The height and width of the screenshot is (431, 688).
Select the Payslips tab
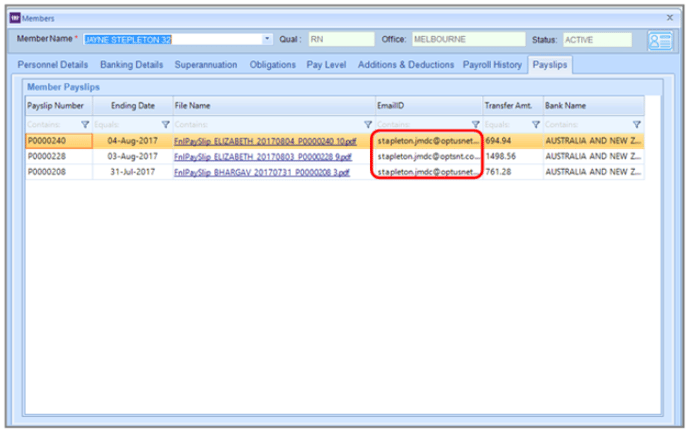click(550, 65)
